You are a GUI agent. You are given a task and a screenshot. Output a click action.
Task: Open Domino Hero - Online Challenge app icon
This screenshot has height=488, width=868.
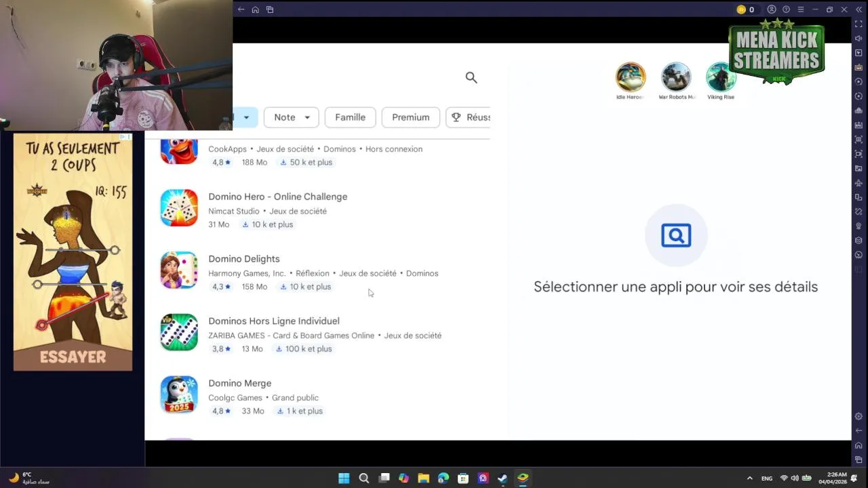(179, 207)
